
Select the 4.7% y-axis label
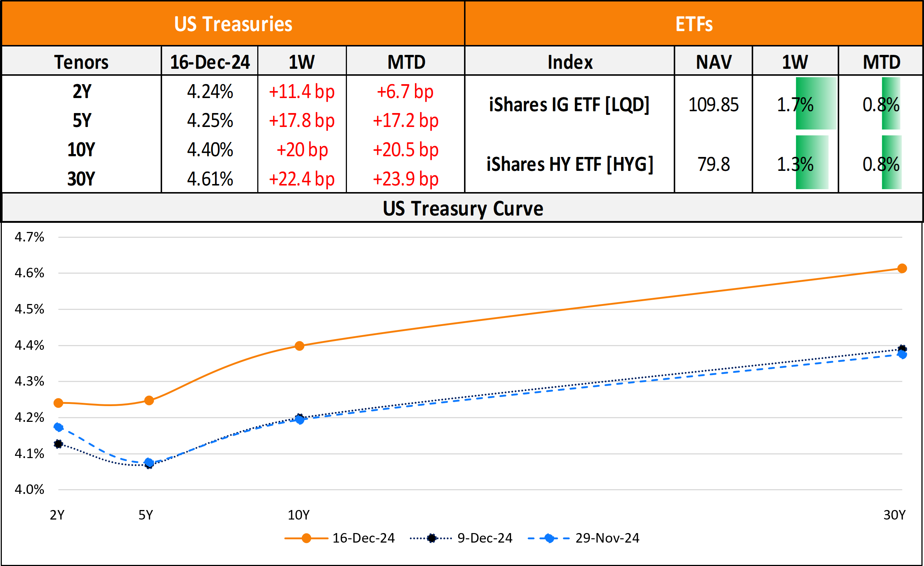[29, 237]
